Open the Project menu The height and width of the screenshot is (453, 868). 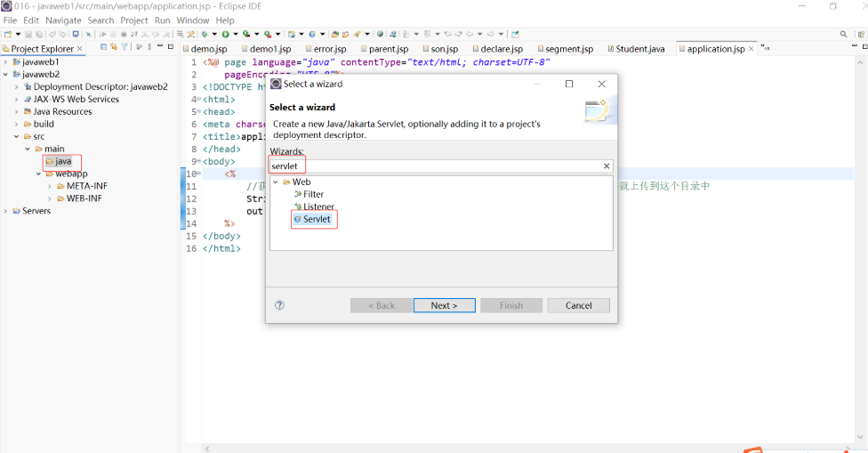[134, 20]
